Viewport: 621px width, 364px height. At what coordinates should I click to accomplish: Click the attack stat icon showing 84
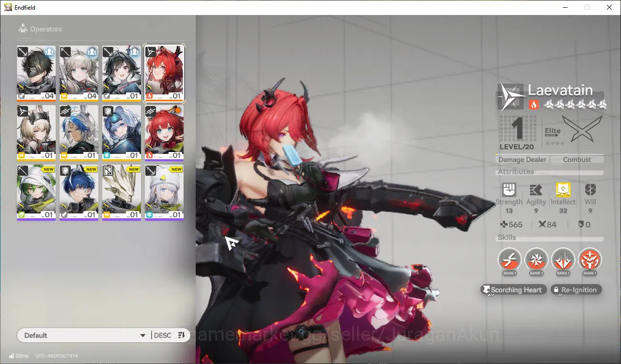(542, 225)
